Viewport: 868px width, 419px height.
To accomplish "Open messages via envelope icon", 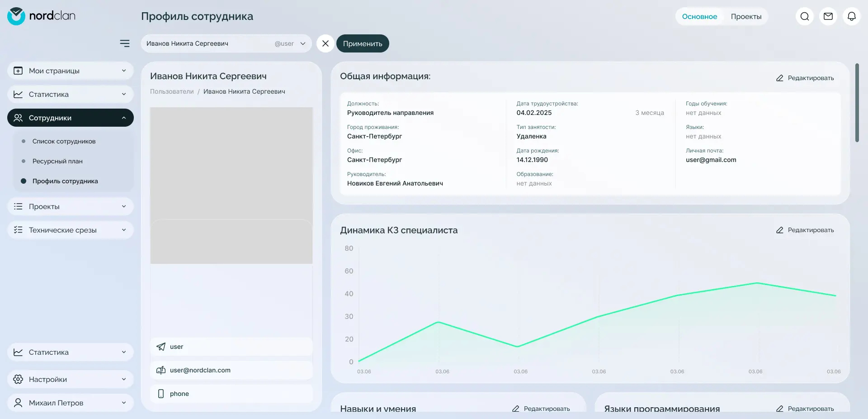I will click(x=828, y=16).
